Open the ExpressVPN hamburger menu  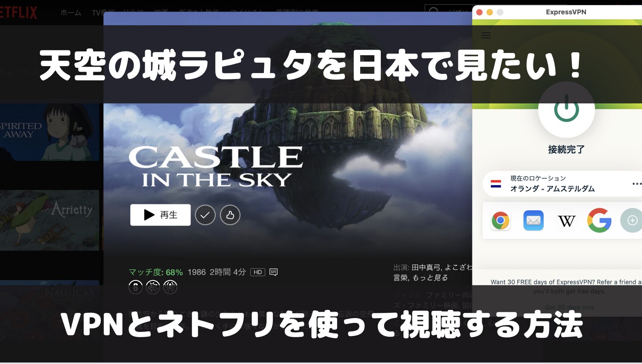[486, 35]
